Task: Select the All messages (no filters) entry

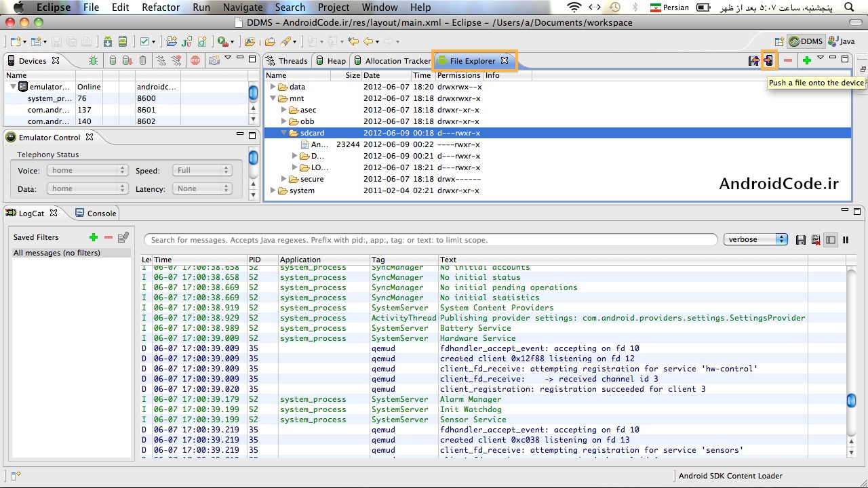Action: [x=57, y=253]
